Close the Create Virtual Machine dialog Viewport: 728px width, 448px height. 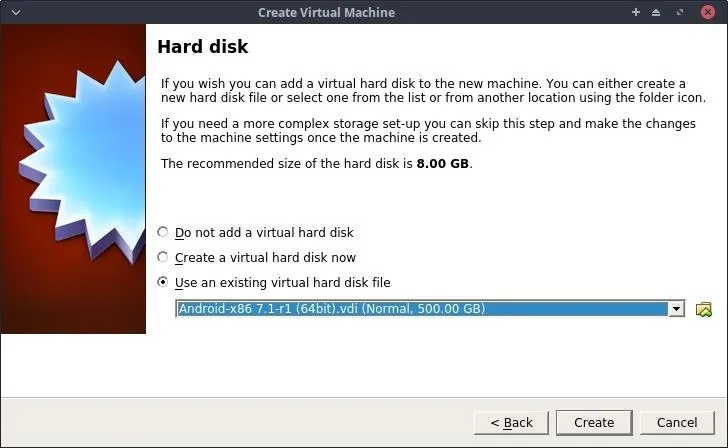click(708, 12)
